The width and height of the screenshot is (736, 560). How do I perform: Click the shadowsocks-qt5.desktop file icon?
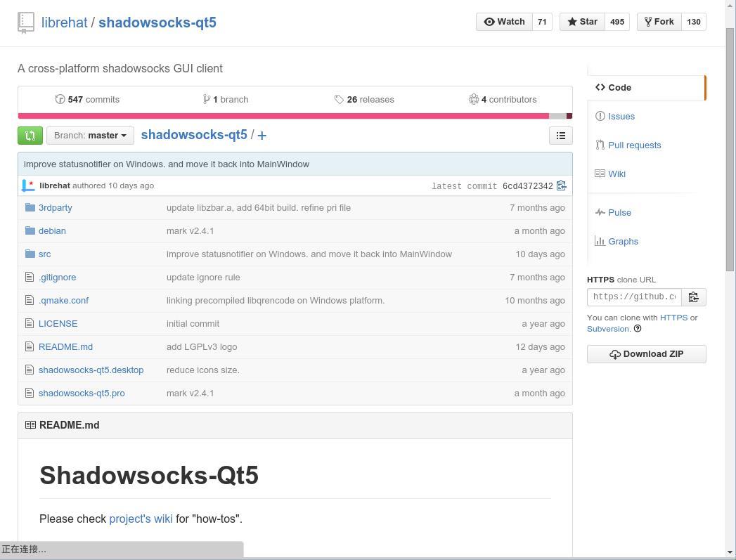[x=30, y=370]
